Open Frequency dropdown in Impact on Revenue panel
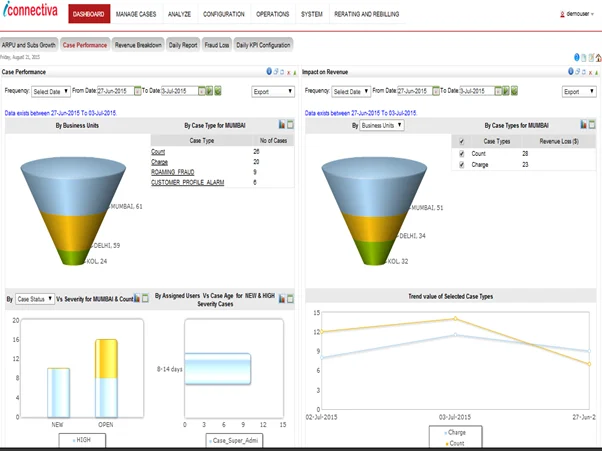The image size is (602, 451). [351, 91]
